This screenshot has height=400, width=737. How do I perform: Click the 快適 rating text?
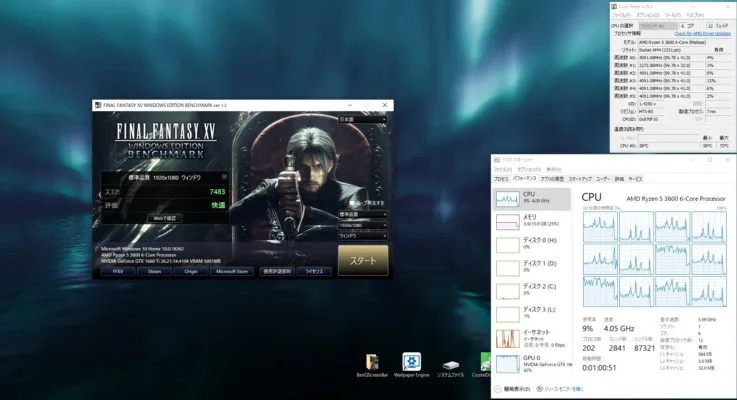click(218, 205)
